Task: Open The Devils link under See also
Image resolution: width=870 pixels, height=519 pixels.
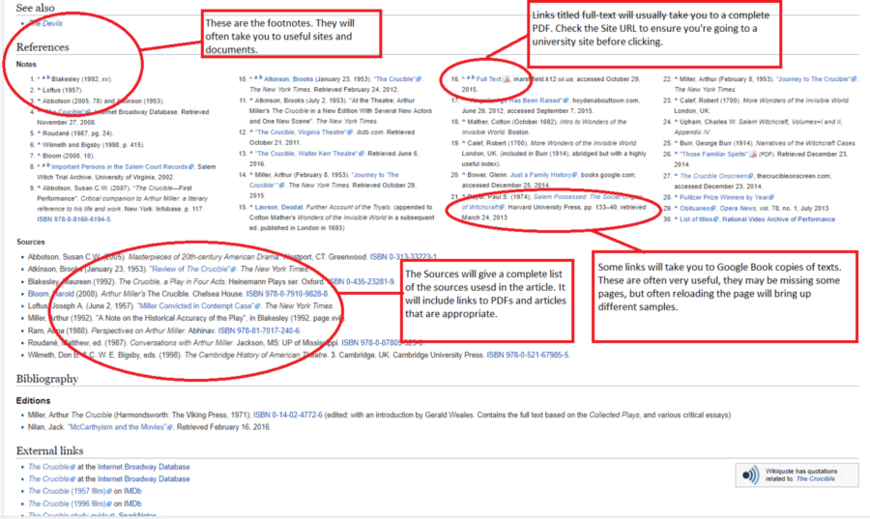Action: point(45,23)
